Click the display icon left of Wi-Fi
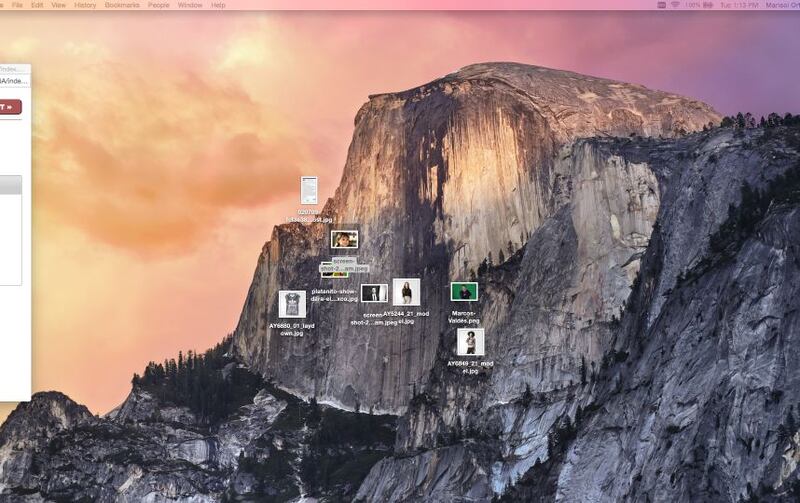 click(x=661, y=5)
